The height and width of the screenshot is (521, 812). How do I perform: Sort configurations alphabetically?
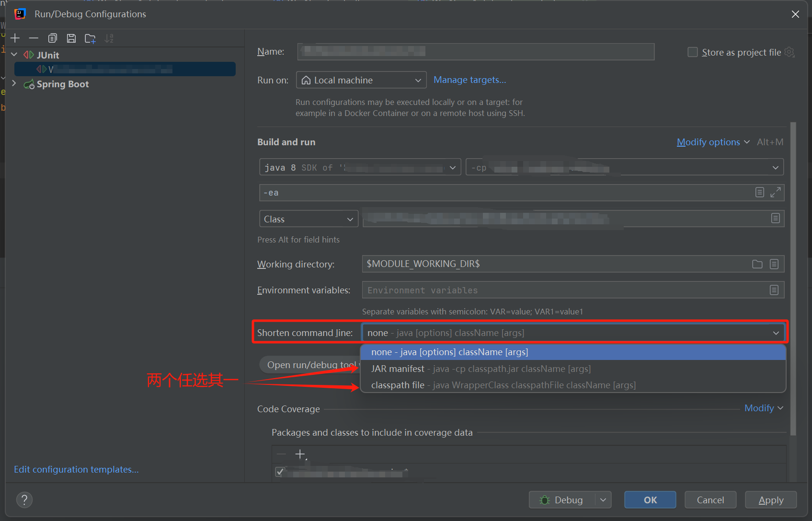coord(109,38)
